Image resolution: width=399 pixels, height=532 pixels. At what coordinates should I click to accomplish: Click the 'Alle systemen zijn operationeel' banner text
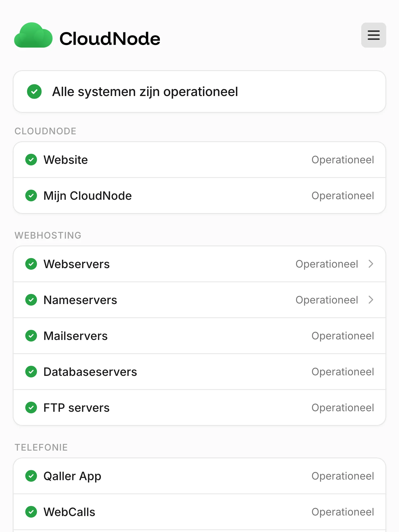145,92
